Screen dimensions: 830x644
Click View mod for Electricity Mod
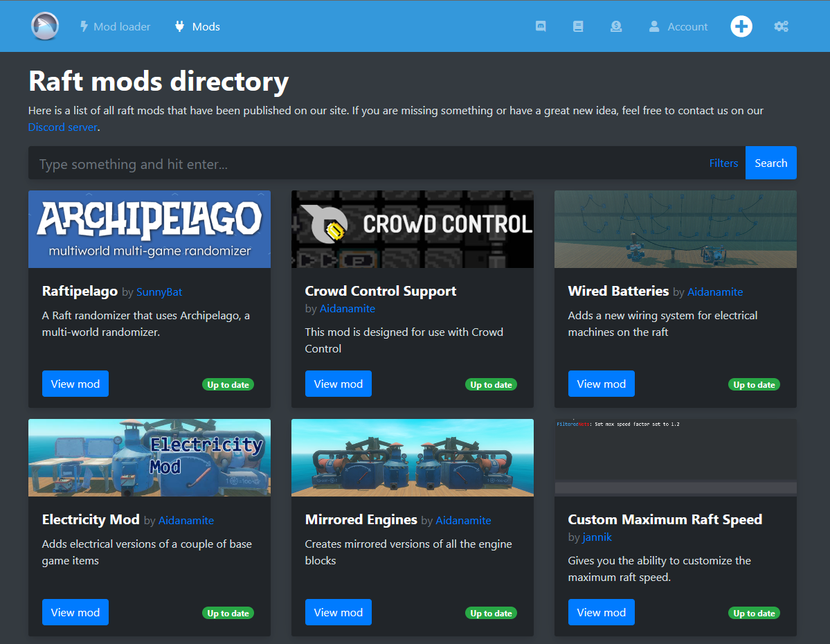pos(75,612)
